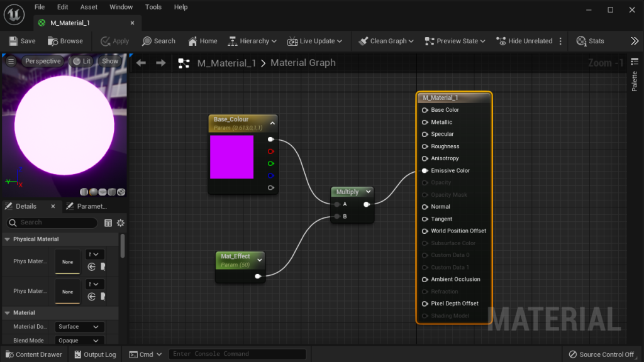Click the toolbar overflow double-chevron icon
The height and width of the screenshot is (362, 644).
click(x=634, y=41)
